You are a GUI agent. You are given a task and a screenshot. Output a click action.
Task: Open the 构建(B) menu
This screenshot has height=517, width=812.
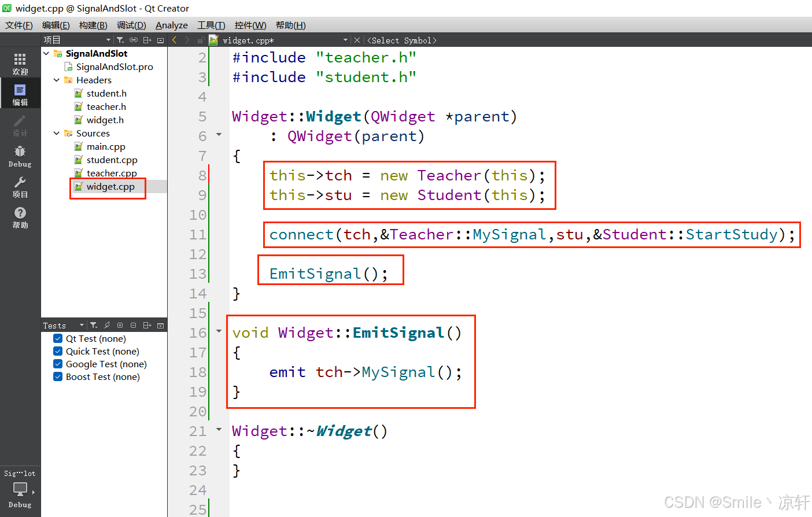coord(93,25)
